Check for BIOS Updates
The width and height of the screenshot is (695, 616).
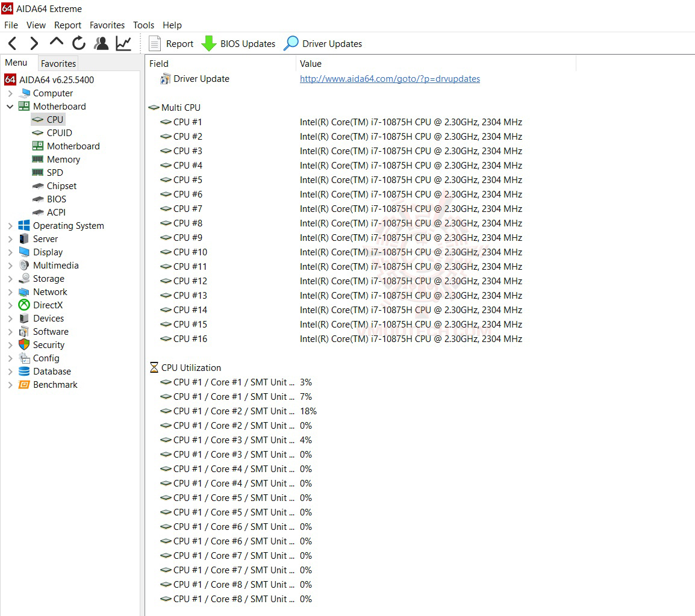coord(238,43)
